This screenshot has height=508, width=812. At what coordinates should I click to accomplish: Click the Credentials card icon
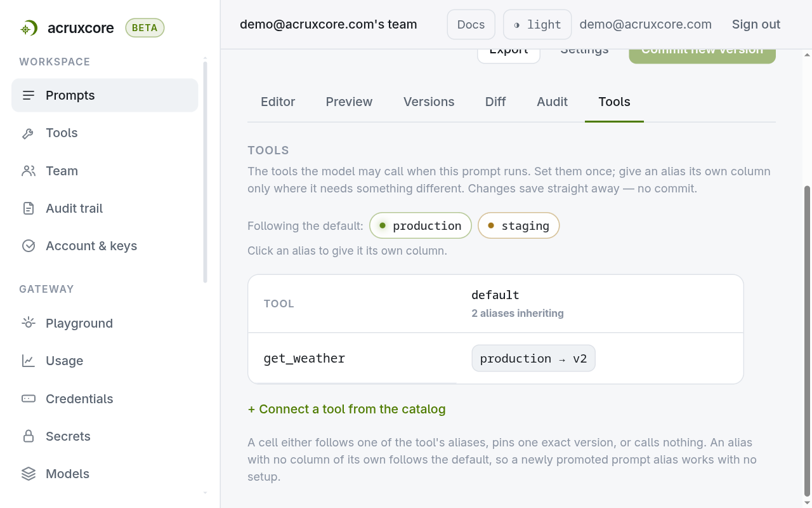pyautogui.click(x=29, y=399)
